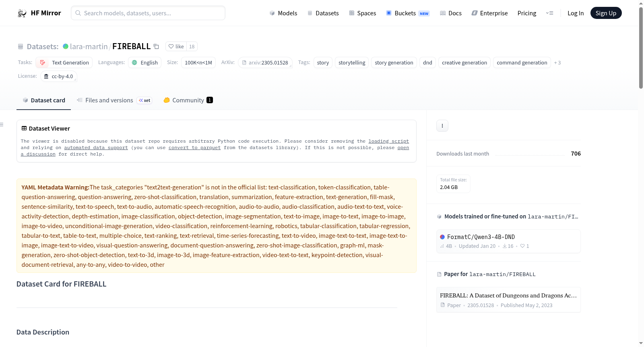This screenshot has width=644, height=347.
Task: Click the Data Description heading
Action: click(43, 332)
